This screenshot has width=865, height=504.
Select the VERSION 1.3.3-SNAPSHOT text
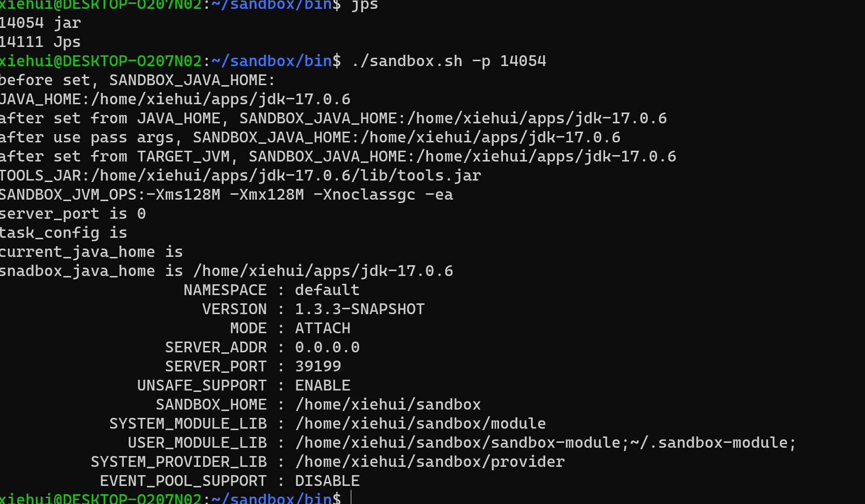[x=360, y=309]
